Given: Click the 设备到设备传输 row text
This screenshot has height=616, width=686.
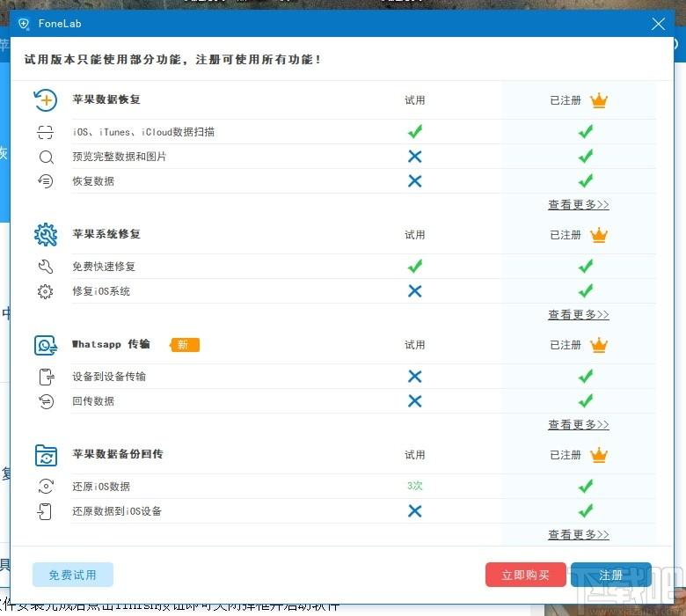Looking at the screenshot, I should pyautogui.click(x=109, y=377).
